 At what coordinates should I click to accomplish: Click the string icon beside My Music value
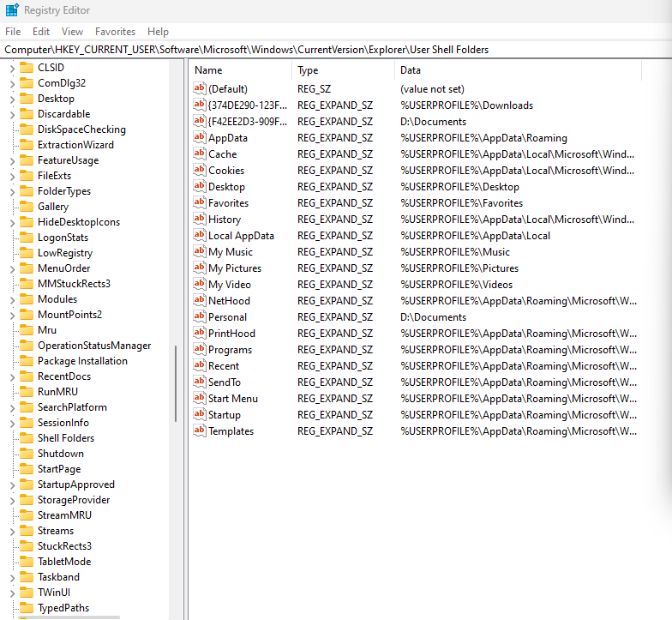[x=199, y=251]
